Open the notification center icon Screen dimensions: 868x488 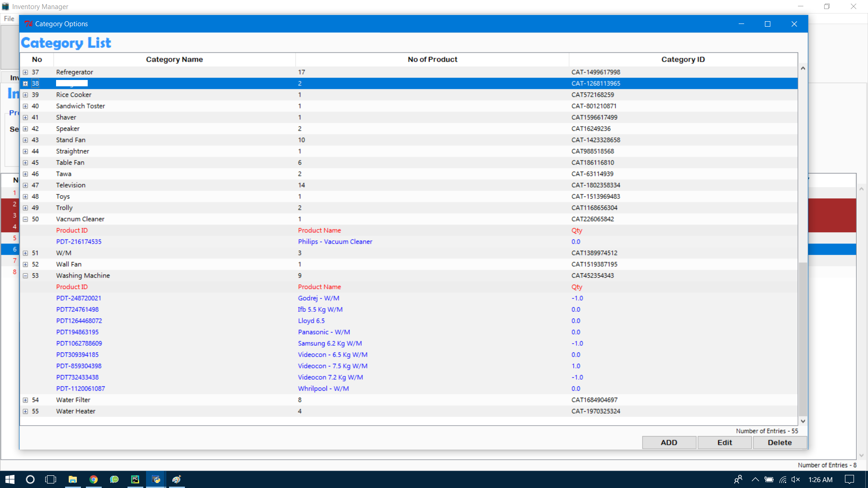849,479
